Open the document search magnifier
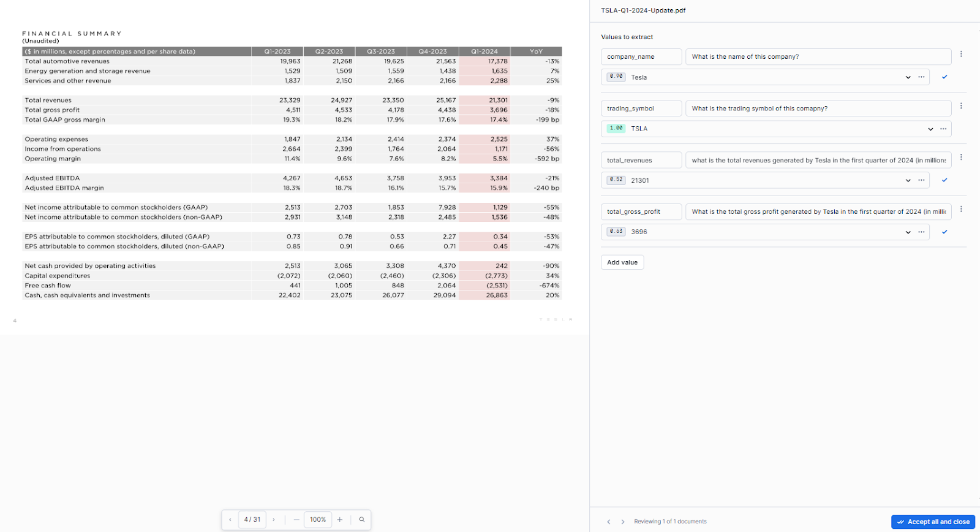The image size is (980, 532). [362, 520]
